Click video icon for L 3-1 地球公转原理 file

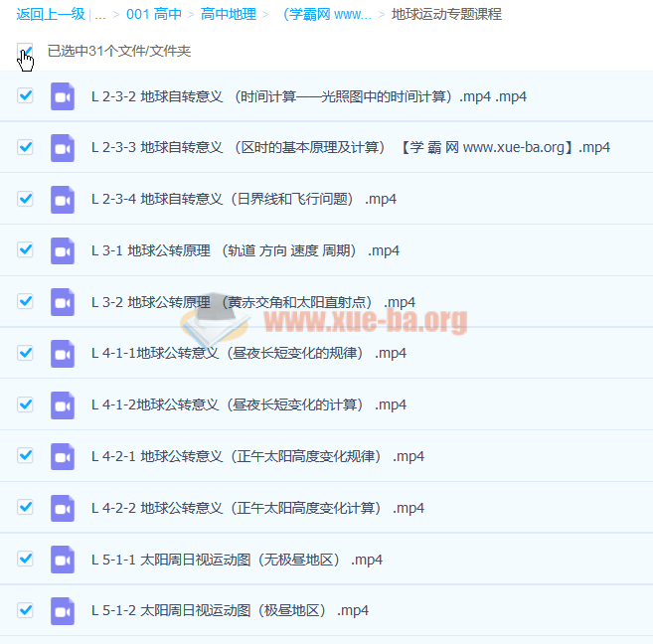click(63, 250)
